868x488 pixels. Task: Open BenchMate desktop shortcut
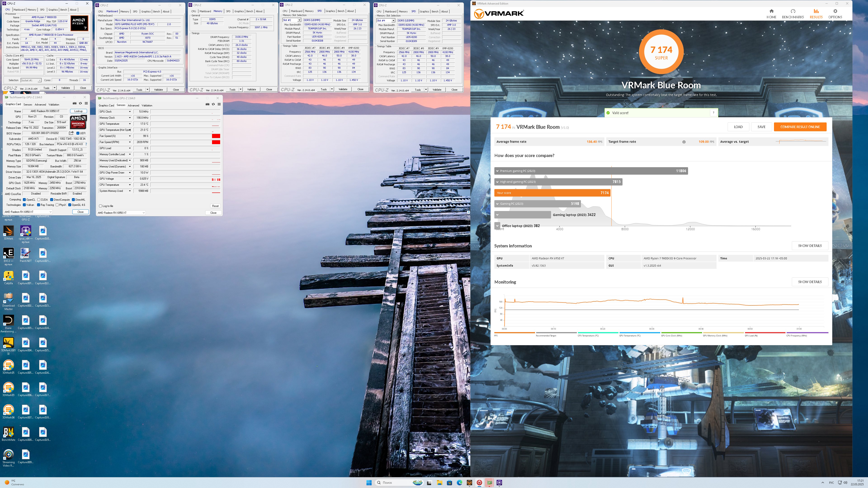coord(8,434)
